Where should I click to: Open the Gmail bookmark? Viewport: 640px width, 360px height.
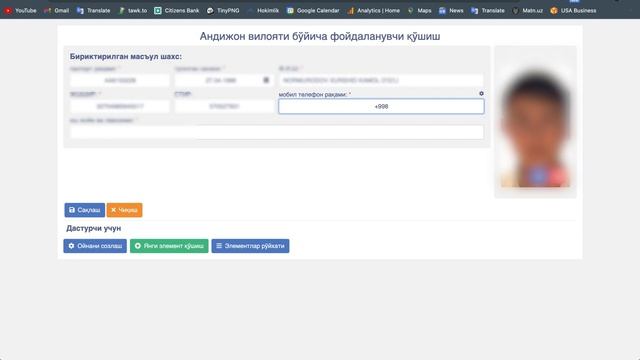click(56, 11)
